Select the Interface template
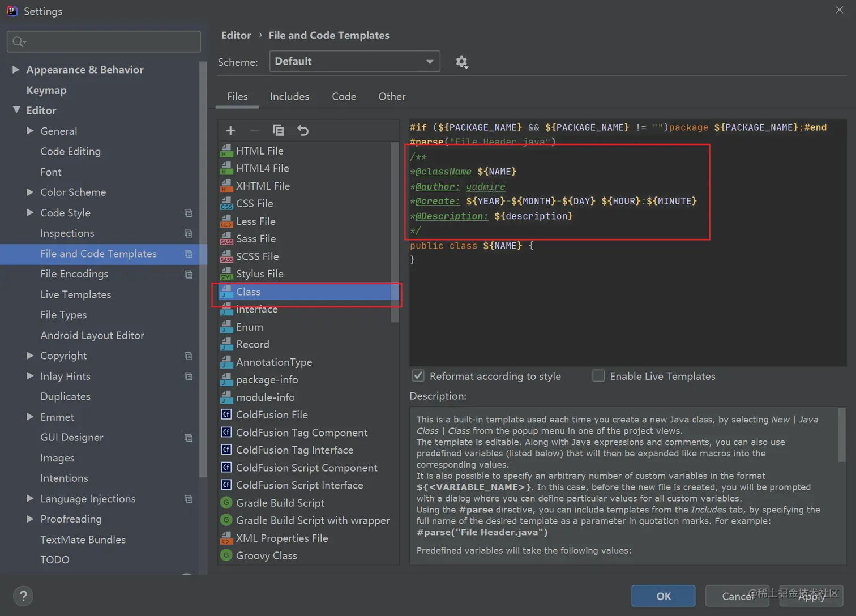The width and height of the screenshot is (856, 616). (306, 309)
